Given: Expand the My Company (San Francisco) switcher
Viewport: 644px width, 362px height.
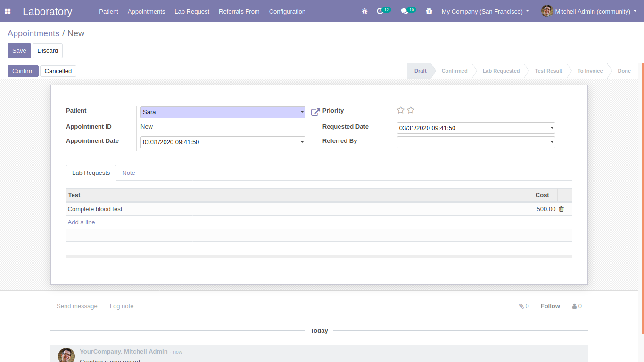Looking at the screenshot, I should (x=485, y=11).
